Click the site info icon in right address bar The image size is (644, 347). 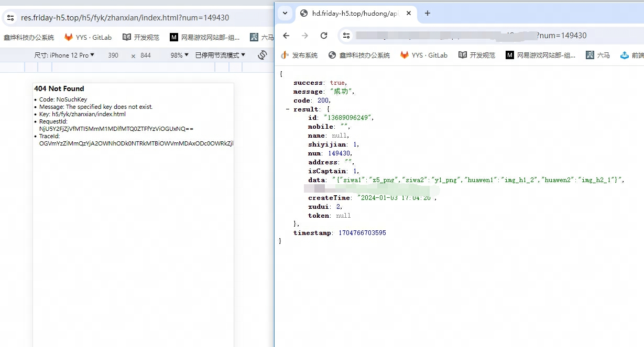pyautogui.click(x=346, y=36)
